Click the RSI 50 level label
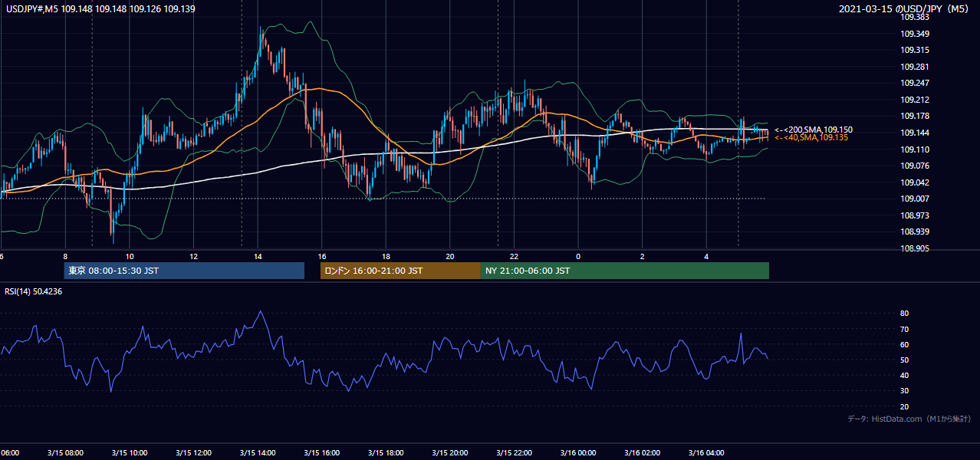The height and width of the screenshot is (460, 980). [904, 360]
